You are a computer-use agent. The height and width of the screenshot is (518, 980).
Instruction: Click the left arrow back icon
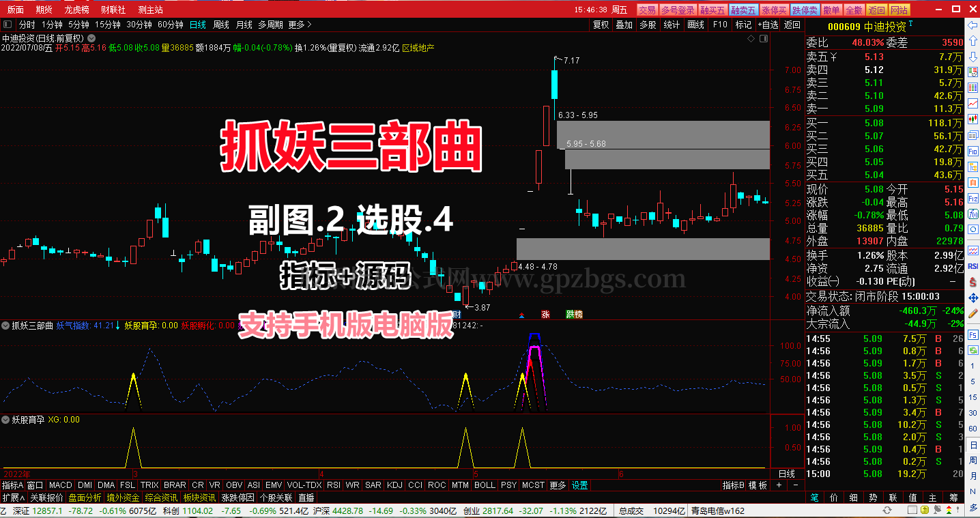972,25
